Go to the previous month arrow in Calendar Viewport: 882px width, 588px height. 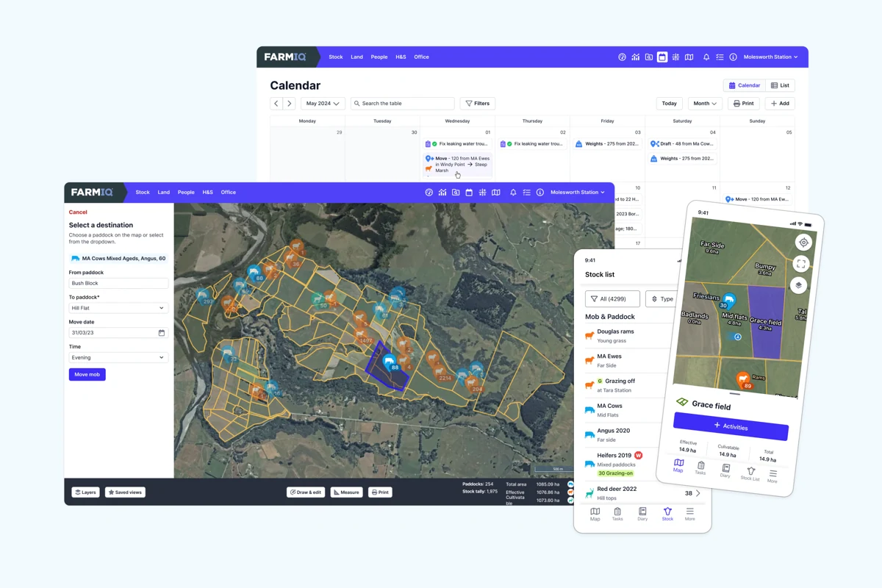pyautogui.click(x=276, y=104)
